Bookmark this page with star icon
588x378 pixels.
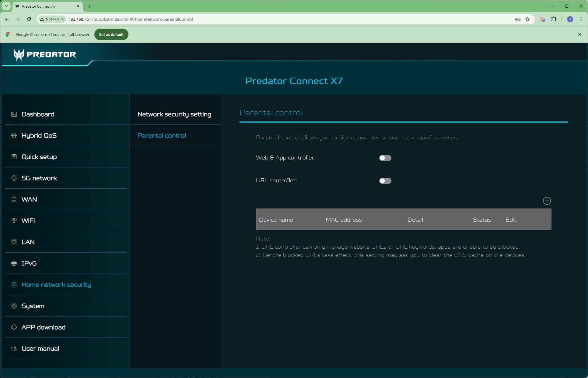coord(527,19)
